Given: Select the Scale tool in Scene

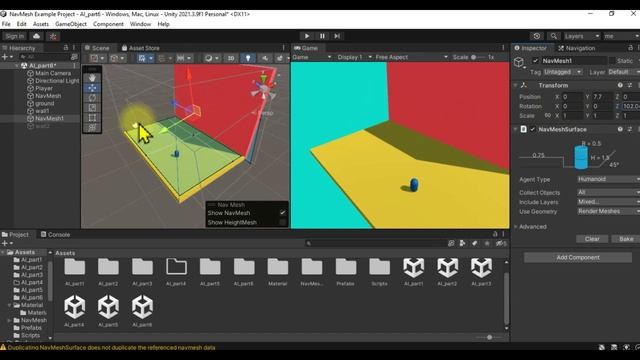Looking at the screenshot, I should coord(93,108).
